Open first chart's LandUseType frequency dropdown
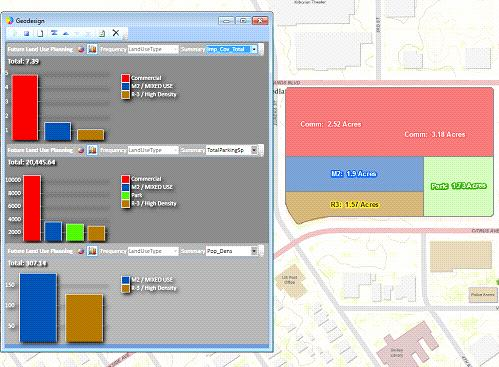The width and height of the screenshot is (499, 367). coord(153,49)
